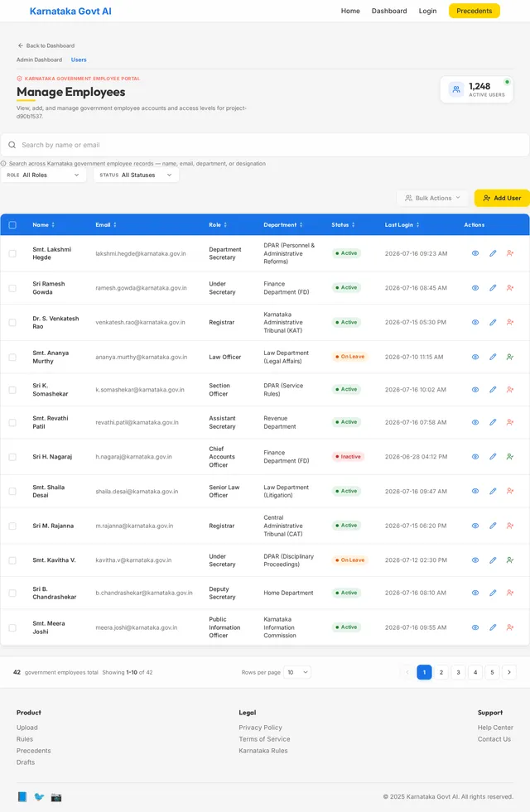View Sri Ramesh Gowda's profile
The width and height of the screenshot is (530, 812).
[475, 287]
